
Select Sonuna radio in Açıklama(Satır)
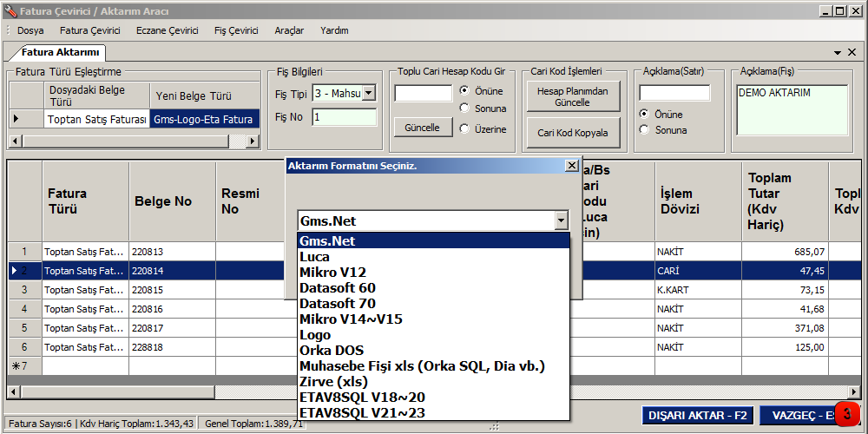644,129
